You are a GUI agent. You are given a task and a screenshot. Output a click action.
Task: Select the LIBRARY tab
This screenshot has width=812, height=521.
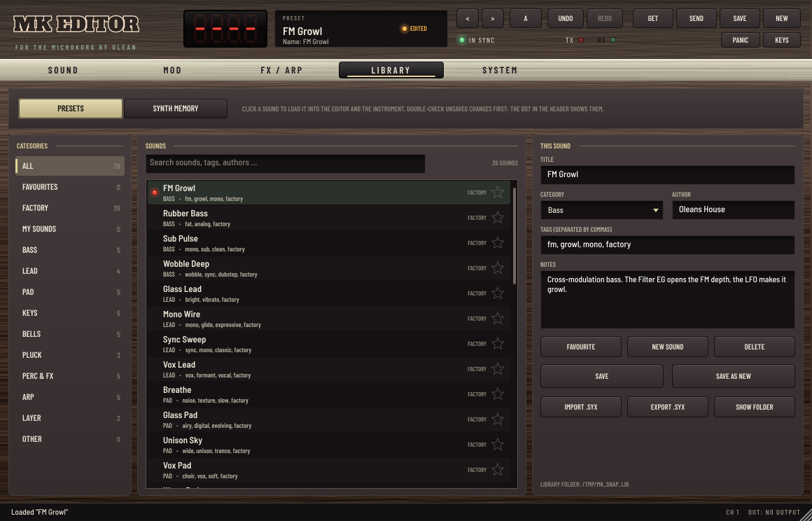[391, 70]
